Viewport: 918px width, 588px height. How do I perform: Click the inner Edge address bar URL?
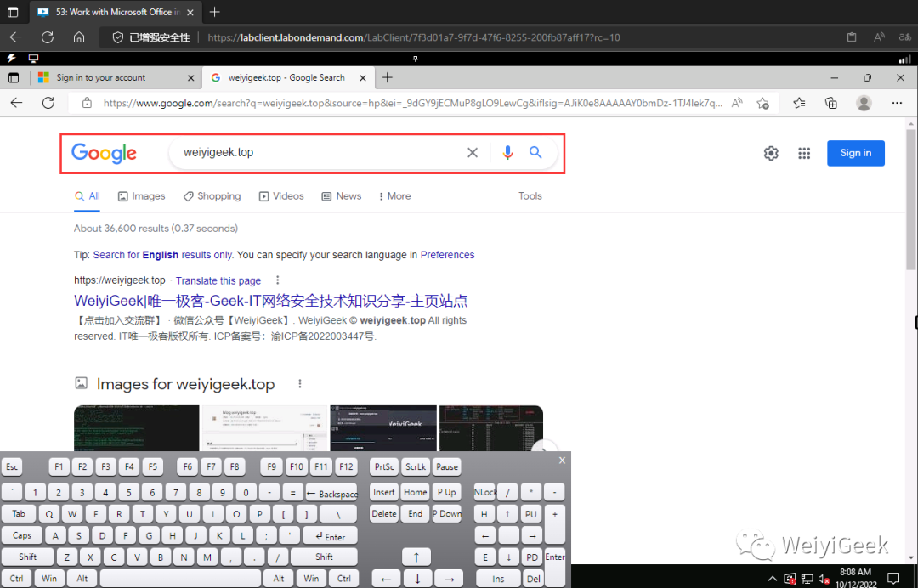point(413,103)
